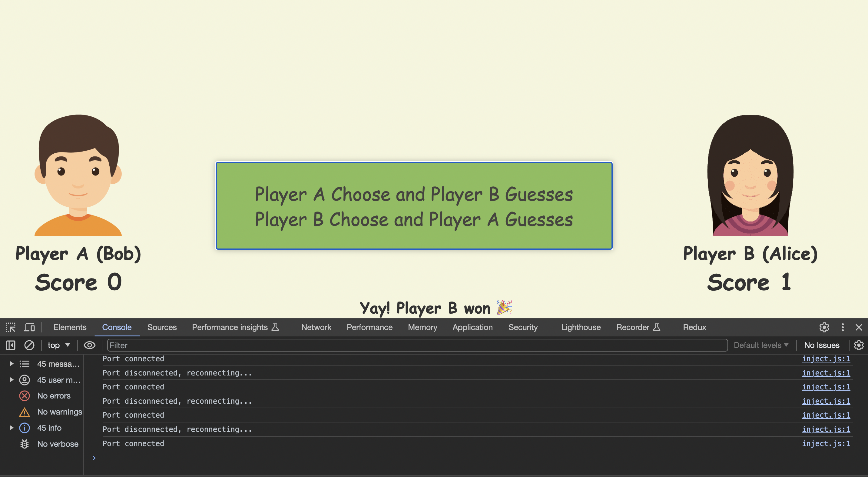Click the inspect element icon
The height and width of the screenshot is (477, 868).
10,327
